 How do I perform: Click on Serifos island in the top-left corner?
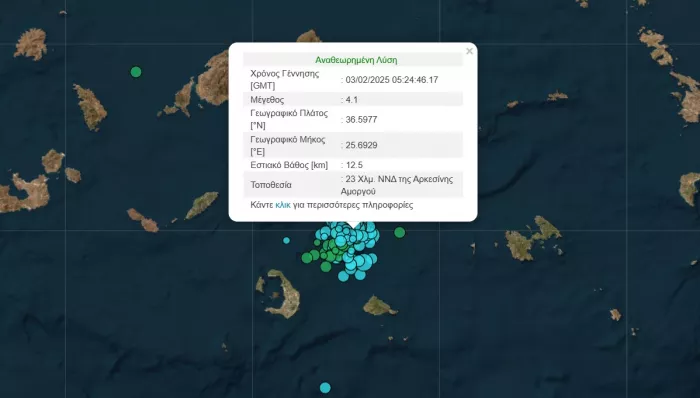click(x=31, y=44)
